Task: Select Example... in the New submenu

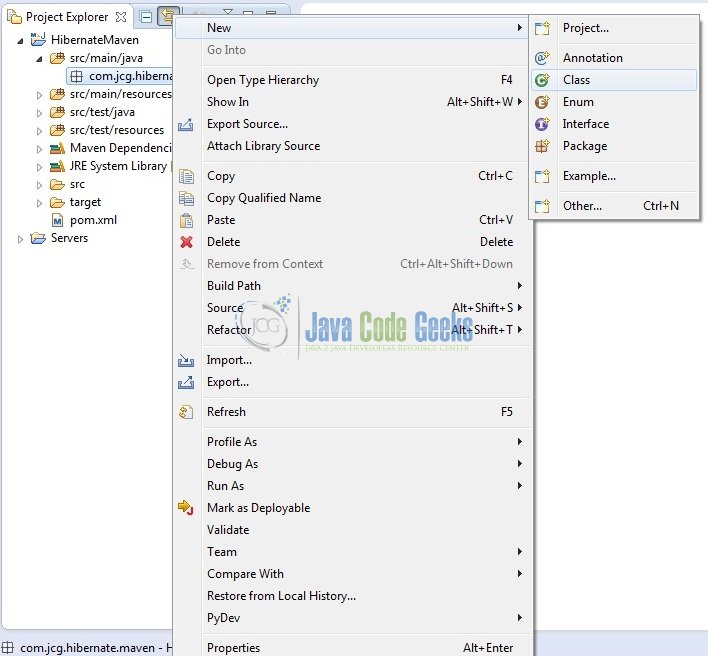Action: pos(614,176)
